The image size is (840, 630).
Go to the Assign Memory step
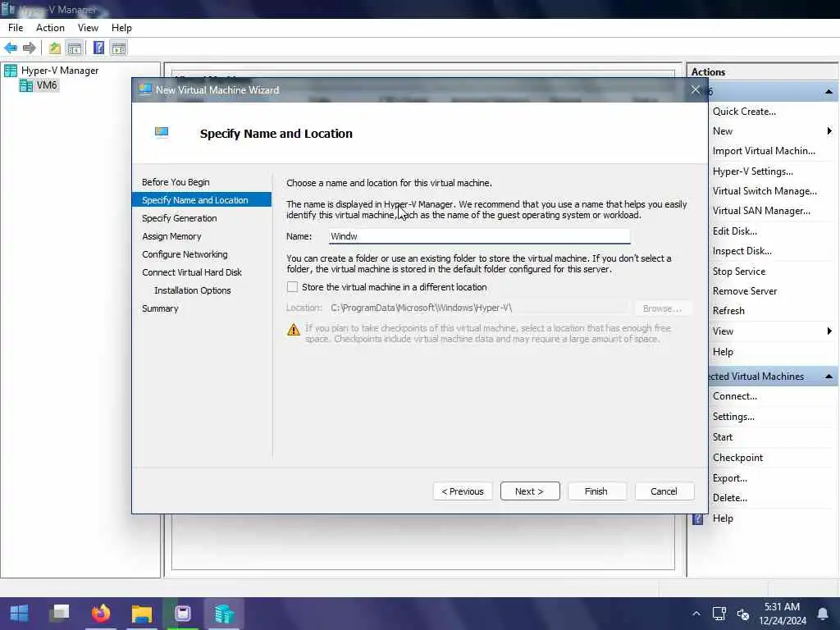pos(171,236)
